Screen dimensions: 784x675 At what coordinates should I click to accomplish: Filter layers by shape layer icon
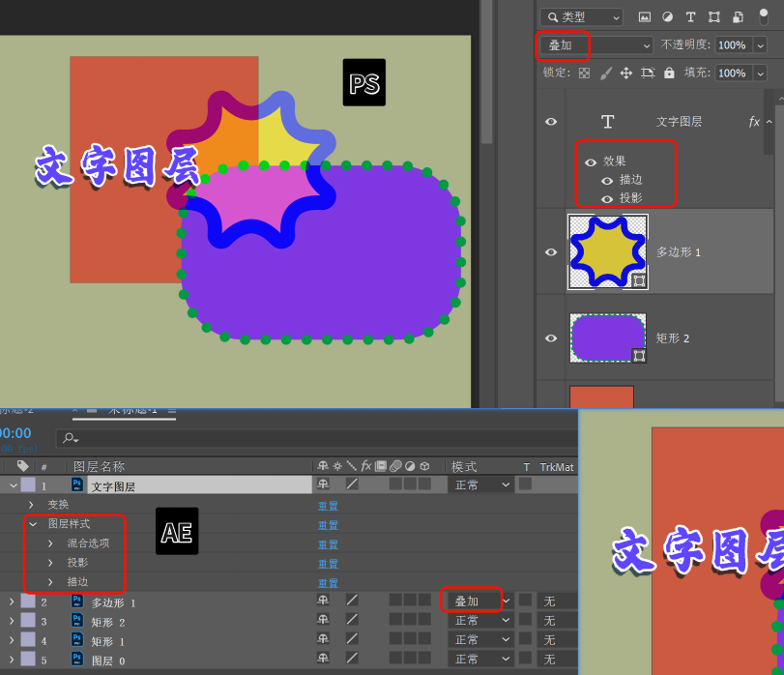(714, 17)
